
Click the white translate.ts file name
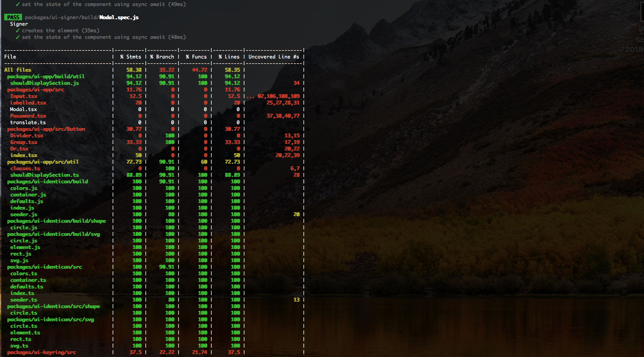(x=28, y=122)
